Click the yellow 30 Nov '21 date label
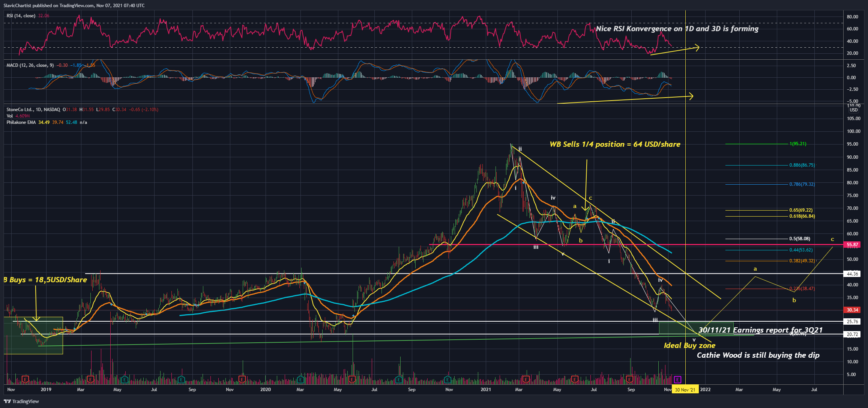Screen dimensions: 868x408 coord(685,390)
